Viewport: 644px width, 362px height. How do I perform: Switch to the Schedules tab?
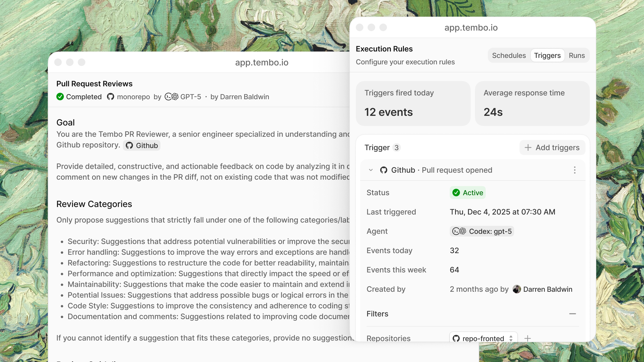pyautogui.click(x=509, y=56)
